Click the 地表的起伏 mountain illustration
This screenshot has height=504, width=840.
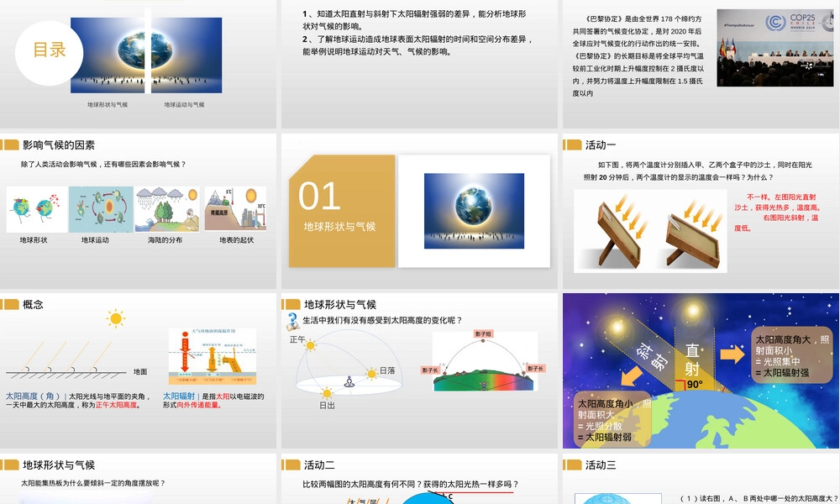pyautogui.click(x=235, y=209)
